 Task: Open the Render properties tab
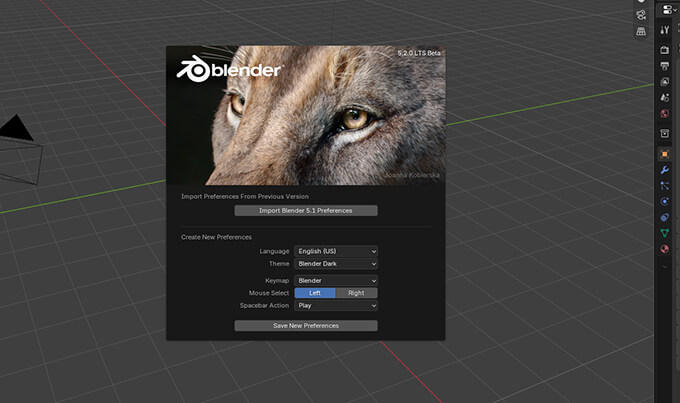tap(664, 50)
